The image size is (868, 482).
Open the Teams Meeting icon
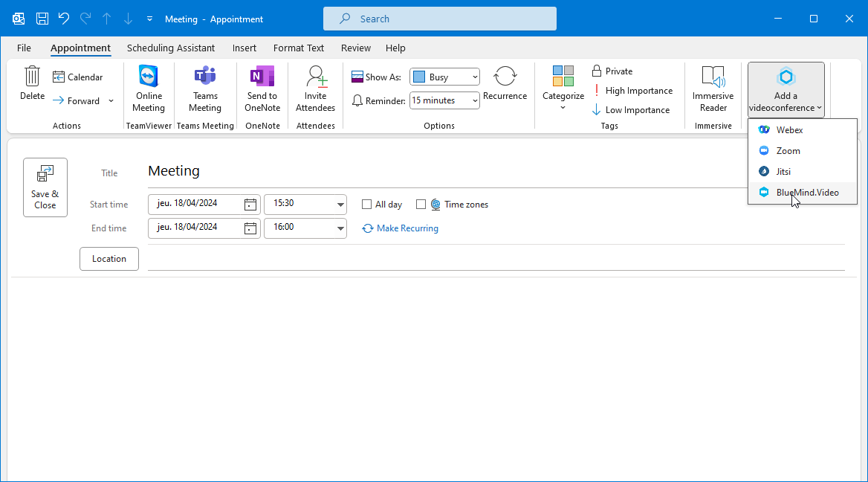point(205,77)
